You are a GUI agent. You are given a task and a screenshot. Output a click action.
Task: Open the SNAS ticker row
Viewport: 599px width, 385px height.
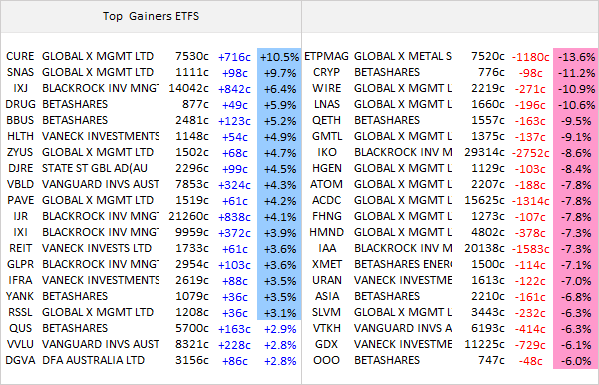click(x=151, y=73)
